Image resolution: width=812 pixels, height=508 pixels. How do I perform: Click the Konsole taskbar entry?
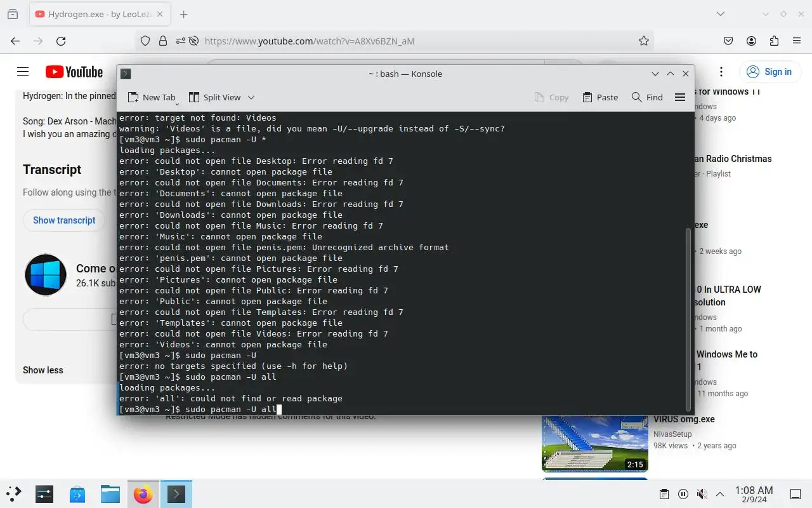(176, 494)
